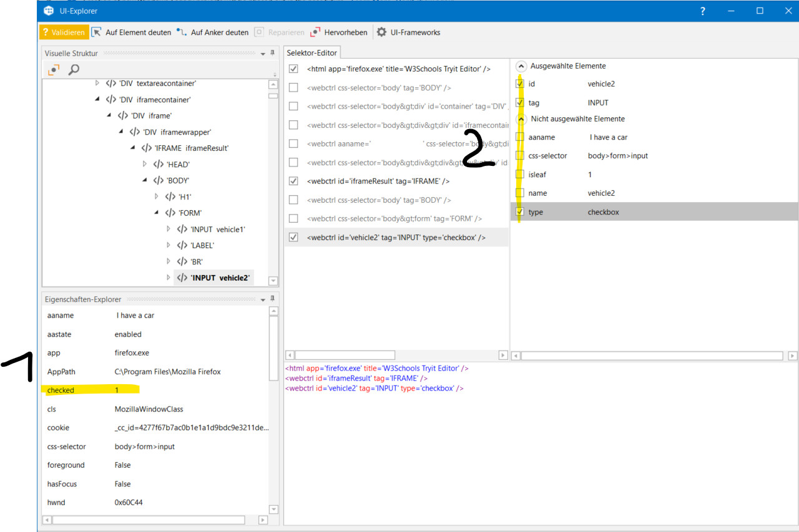Screen dimensions: 799x532
Task: Collapse the Ausgewählte Elemente section
Action: click(521, 66)
